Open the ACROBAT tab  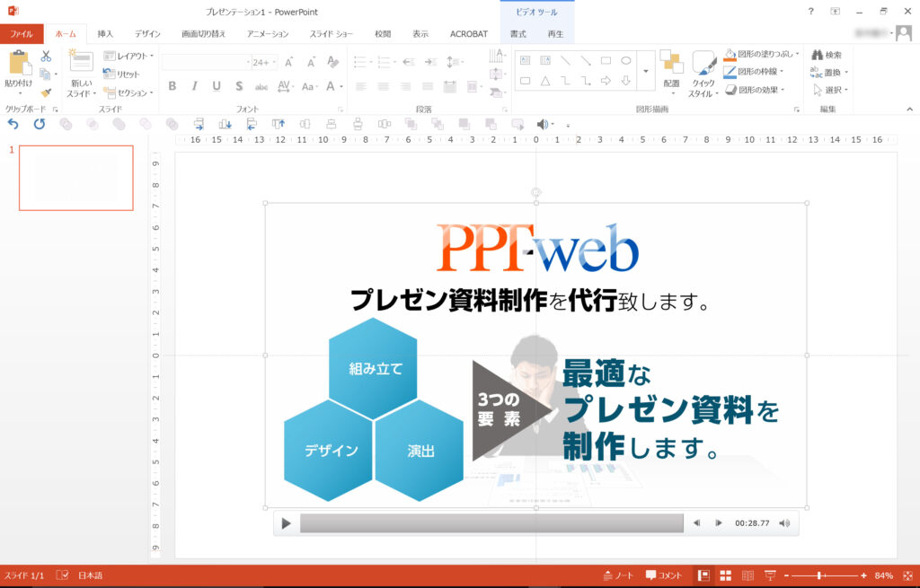pos(469,34)
